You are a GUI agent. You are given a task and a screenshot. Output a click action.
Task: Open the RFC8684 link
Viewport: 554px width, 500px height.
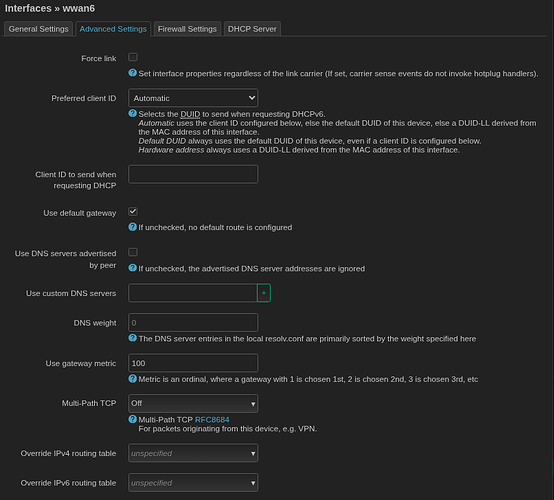coord(212,420)
